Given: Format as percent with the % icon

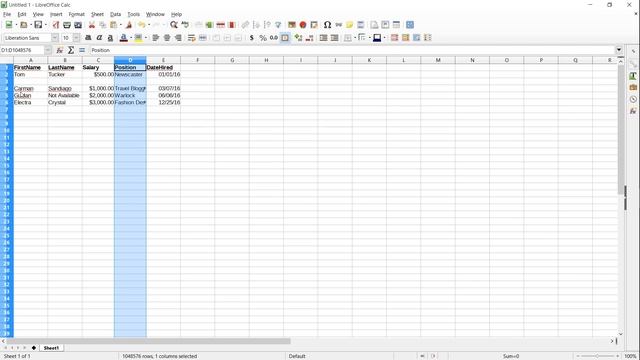Looking at the screenshot, I should coord(263,38).
